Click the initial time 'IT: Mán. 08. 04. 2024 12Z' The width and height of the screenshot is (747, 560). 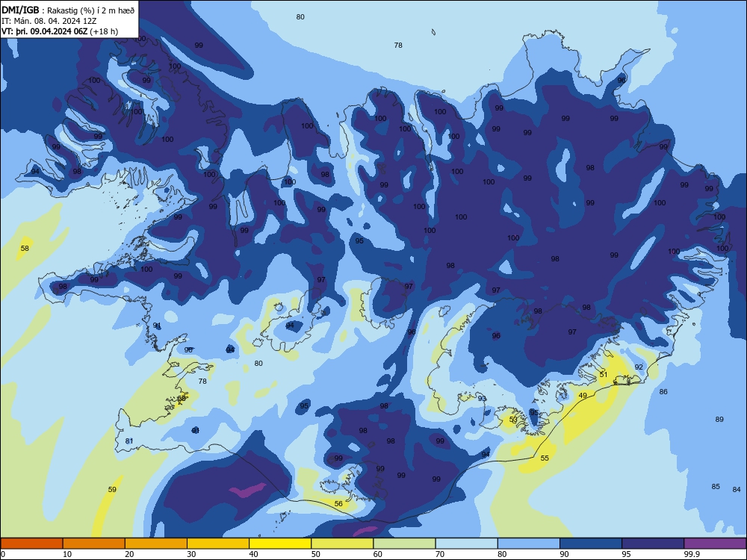pyautogui.click(x=49, y=21)
